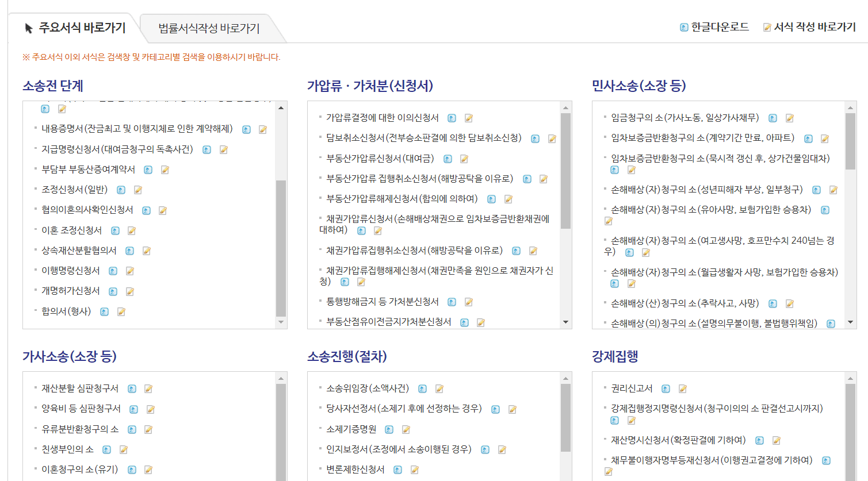Open form editor icon for 지급명령신청서 row

pos(224,149)
